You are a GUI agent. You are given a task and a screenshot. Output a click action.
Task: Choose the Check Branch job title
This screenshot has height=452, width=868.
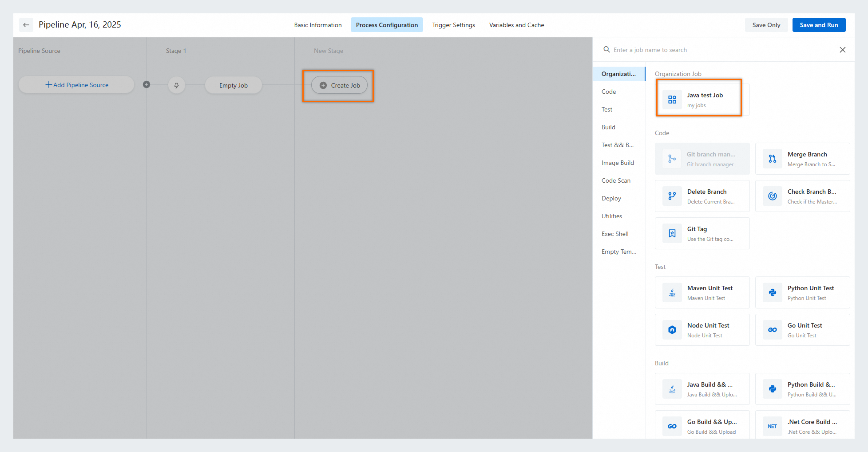812,192
